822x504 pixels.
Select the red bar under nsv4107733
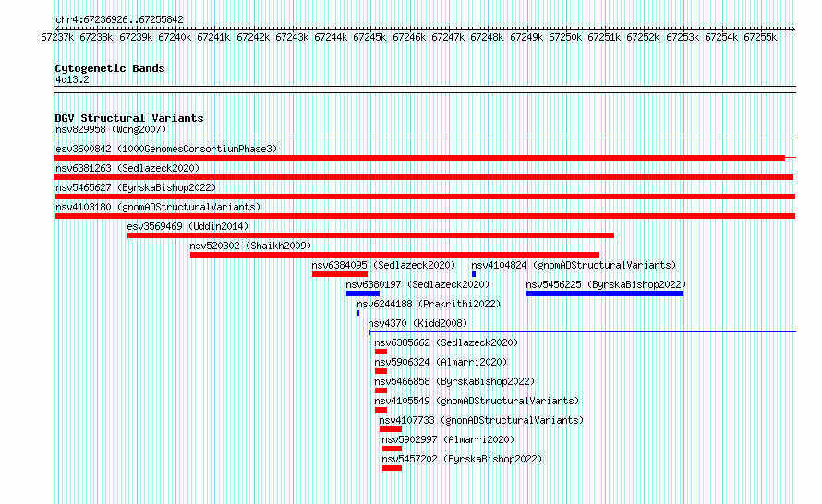[x=391, y=429]
